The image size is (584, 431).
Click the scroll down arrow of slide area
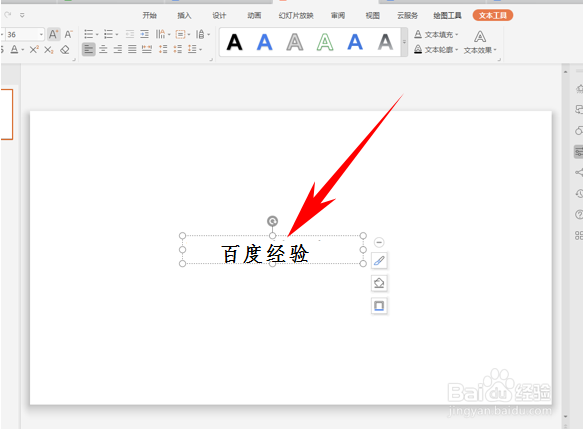[x=566, y=416]
